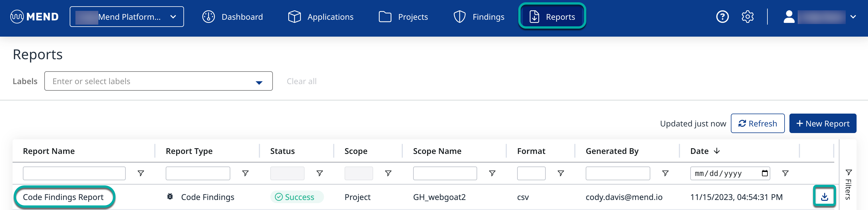Click the Mend logo in header
This screenshot has width=868, height=210.
coord(34,17)
